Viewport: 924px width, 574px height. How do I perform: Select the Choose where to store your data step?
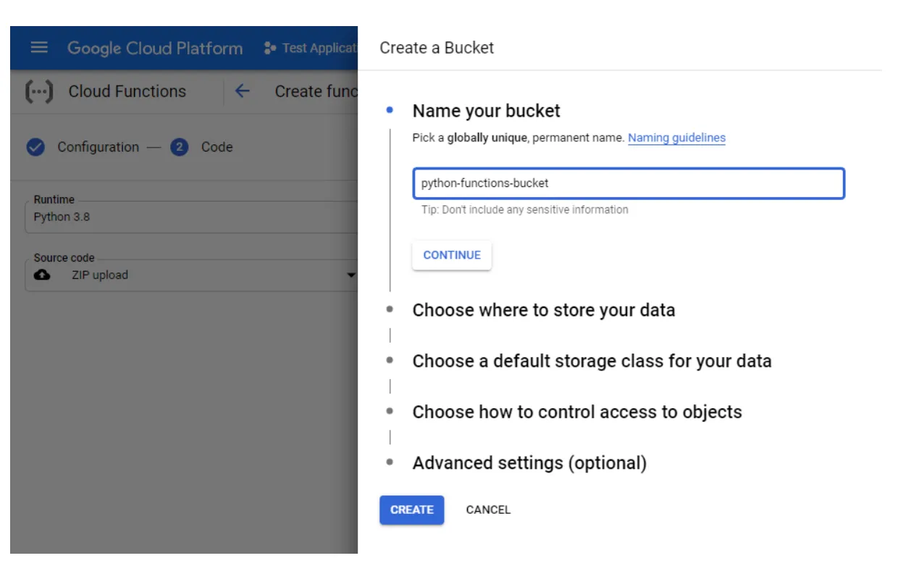point(544,310)
